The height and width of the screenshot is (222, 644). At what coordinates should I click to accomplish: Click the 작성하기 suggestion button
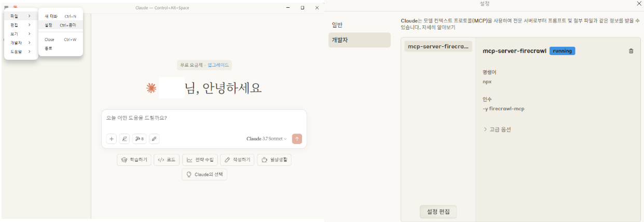click(237, 160)
